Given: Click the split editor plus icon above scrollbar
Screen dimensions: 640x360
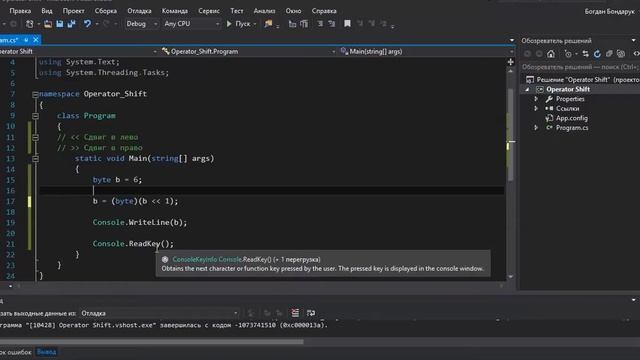Looking at the screenshot, I should tap(511, 62).
